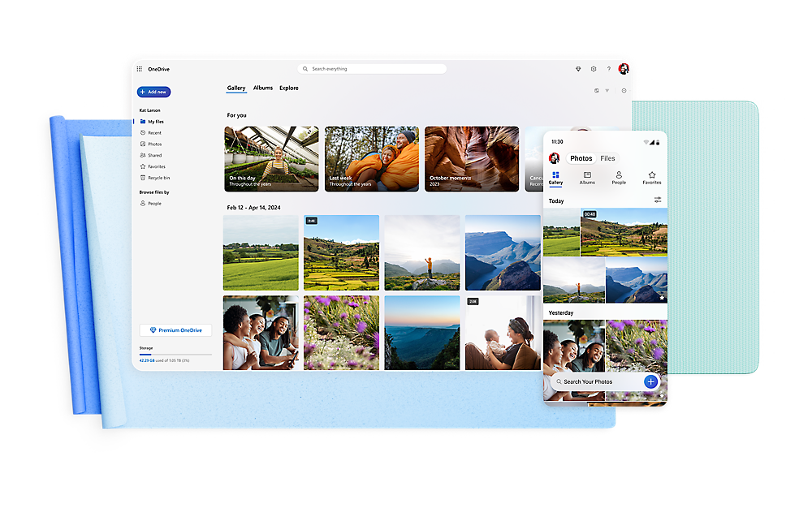Browse files by People in the sidebar
Viewport: 812px width, 521px height.
click(x=151, y=204)
